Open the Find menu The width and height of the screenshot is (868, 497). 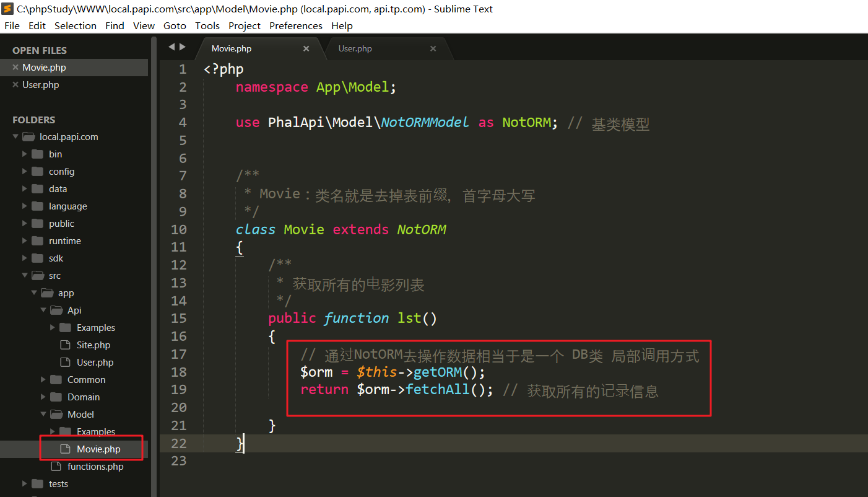[115, 25]
